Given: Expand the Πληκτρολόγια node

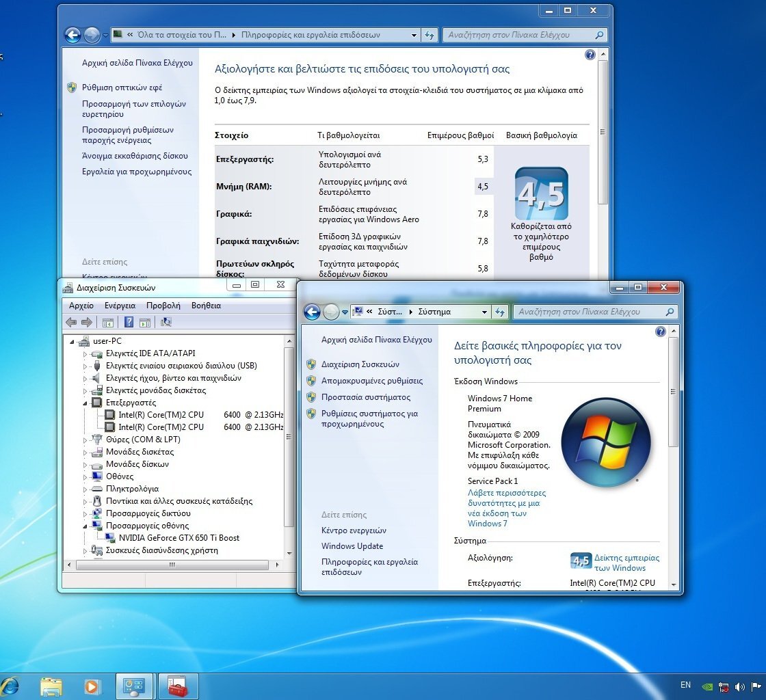Looking at the screenshot, I should click(85, 489).
